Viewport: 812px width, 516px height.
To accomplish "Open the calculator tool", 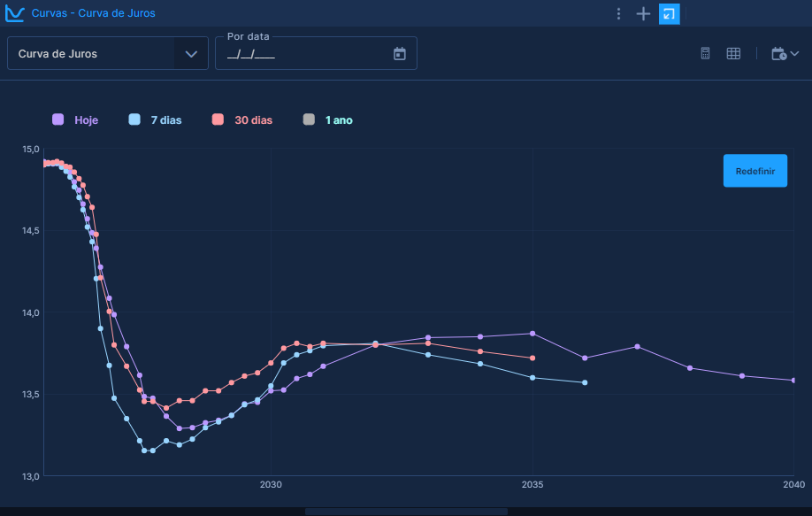I will click(x=705, y=53).
